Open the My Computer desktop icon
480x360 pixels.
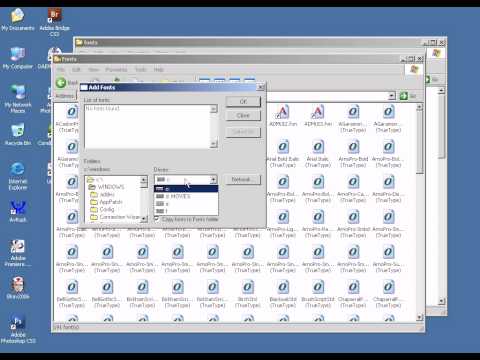pyautogui.click(x=18, y=58)
